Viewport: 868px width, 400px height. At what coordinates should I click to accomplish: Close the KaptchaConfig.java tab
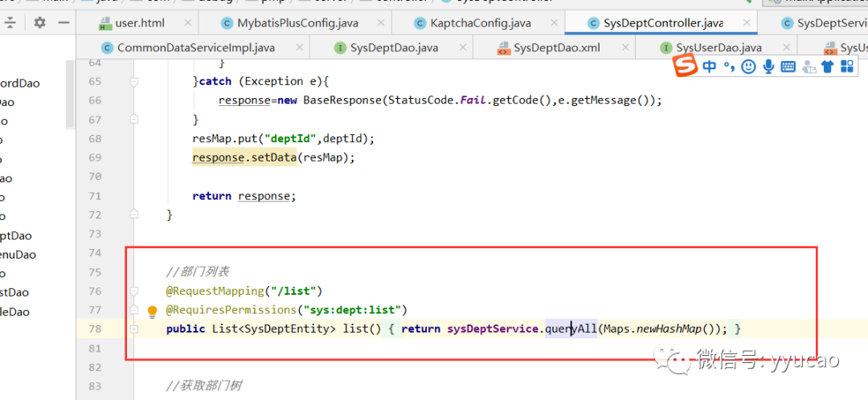coord(549,23)
